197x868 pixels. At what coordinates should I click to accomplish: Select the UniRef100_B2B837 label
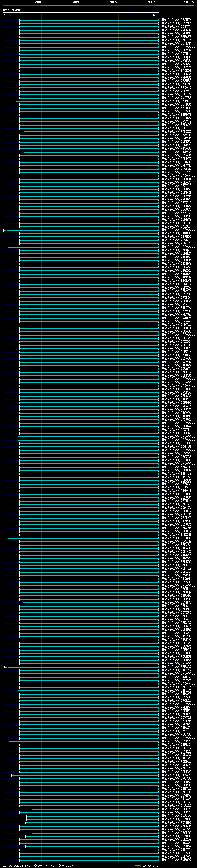pos(177,667)
